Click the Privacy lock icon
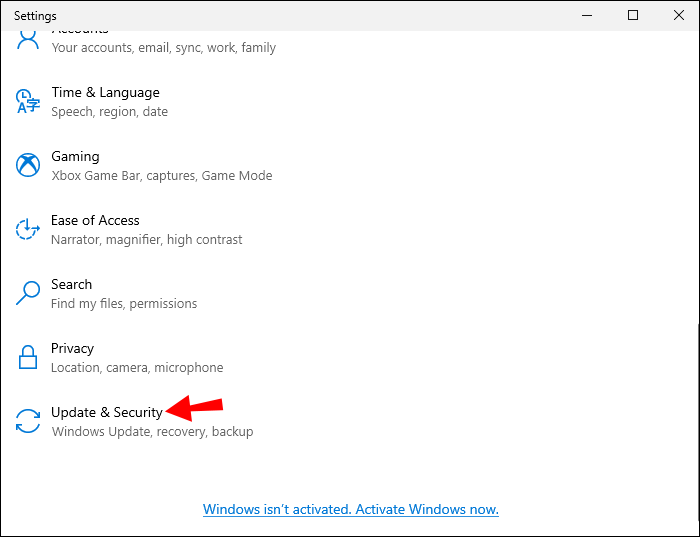Image resolution: width=700 pixels, height=537 pixels. (28, 357)
